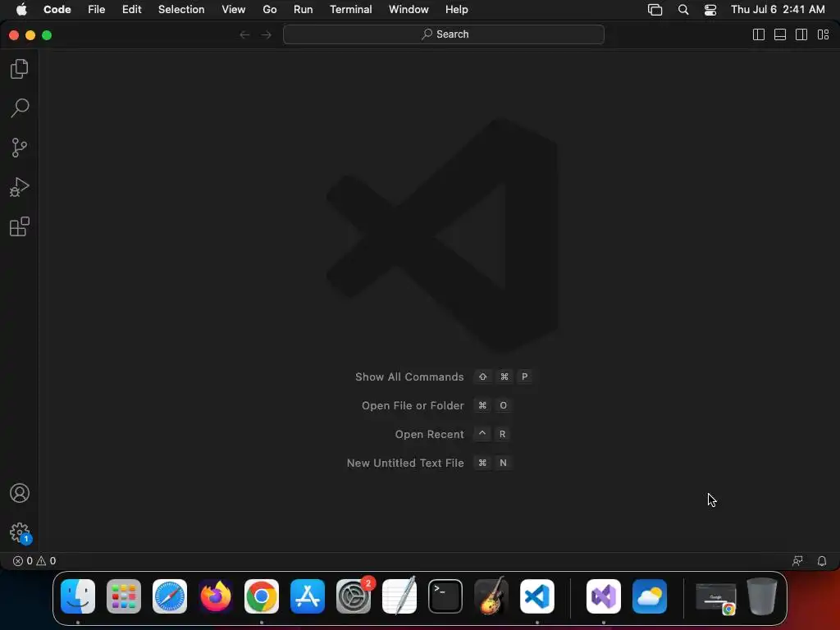Viewport: 840px width, 630px height.
Task: Open the feedback icon in status bar
Action: [x=797, y=561]
